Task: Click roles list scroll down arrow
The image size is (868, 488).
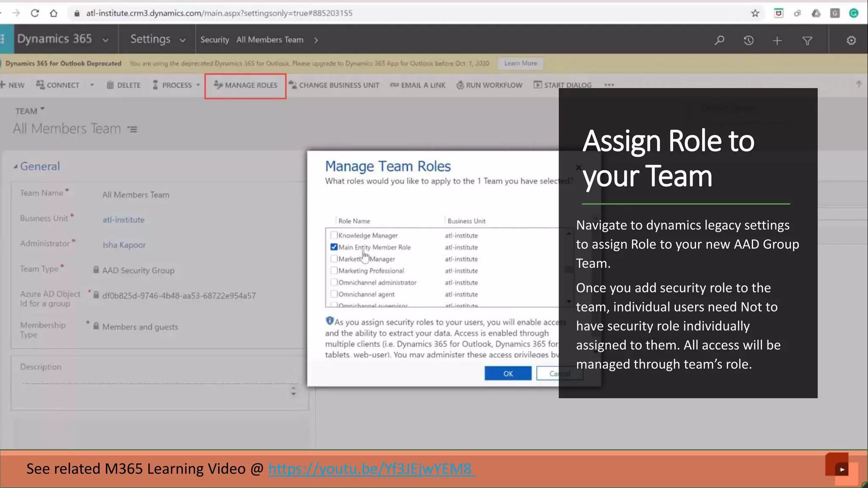Action: 569,302
